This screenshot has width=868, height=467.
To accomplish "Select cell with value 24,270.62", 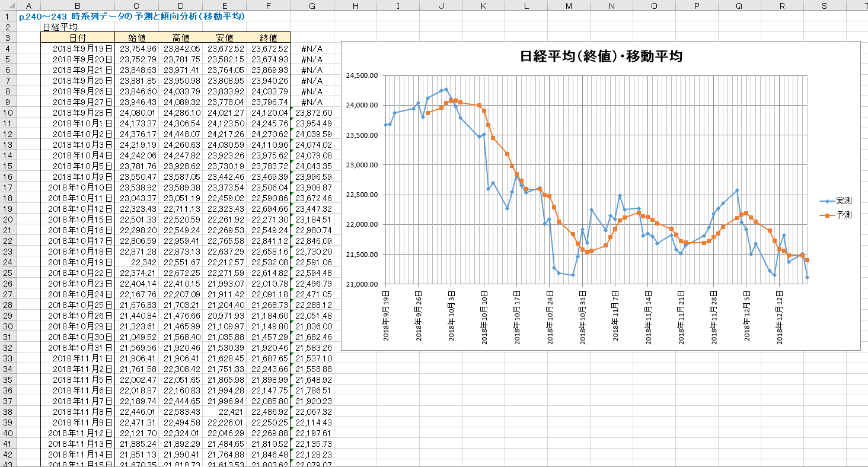I will [268, 134].
